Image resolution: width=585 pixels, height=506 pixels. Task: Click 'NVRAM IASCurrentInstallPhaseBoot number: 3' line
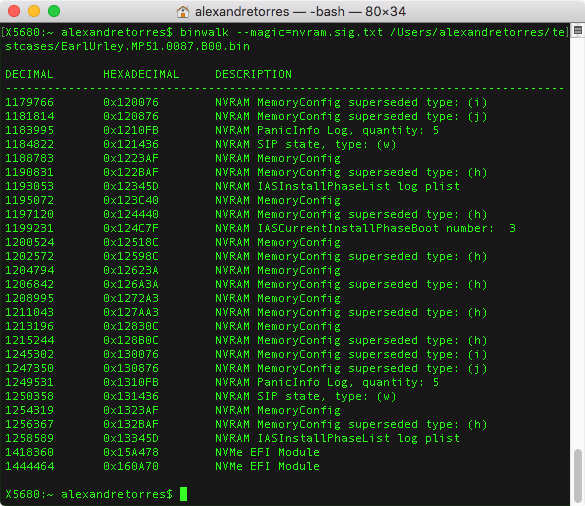coord(365,228)
